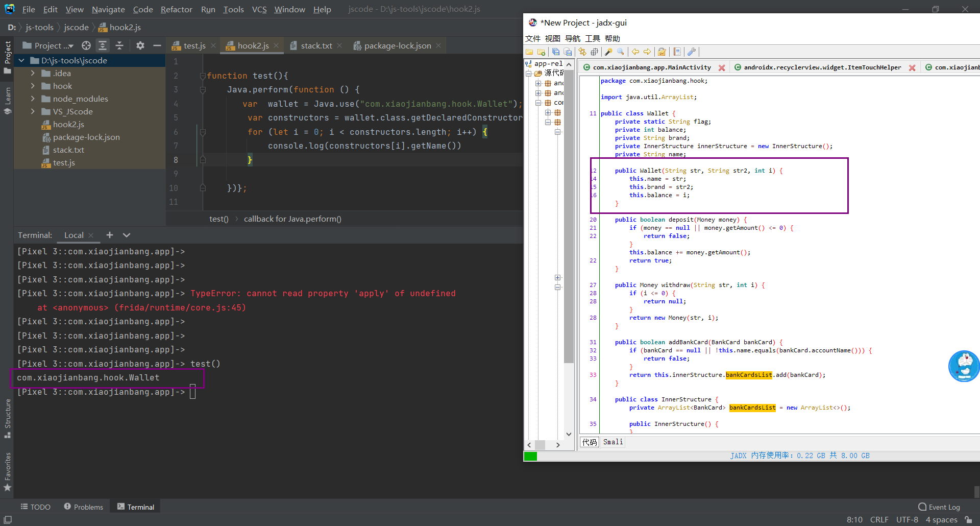Screen dimensions: 980x526
Task: Click callback for Java.perform() breadcrumb
Action: click(x=292, y=219)
